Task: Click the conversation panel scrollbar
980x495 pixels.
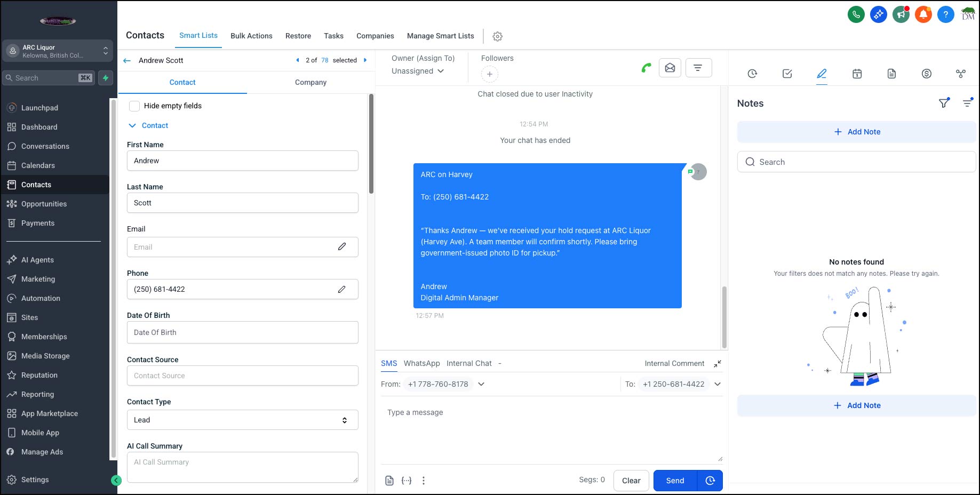Action: pyautogui.click(x=724, y=317)
